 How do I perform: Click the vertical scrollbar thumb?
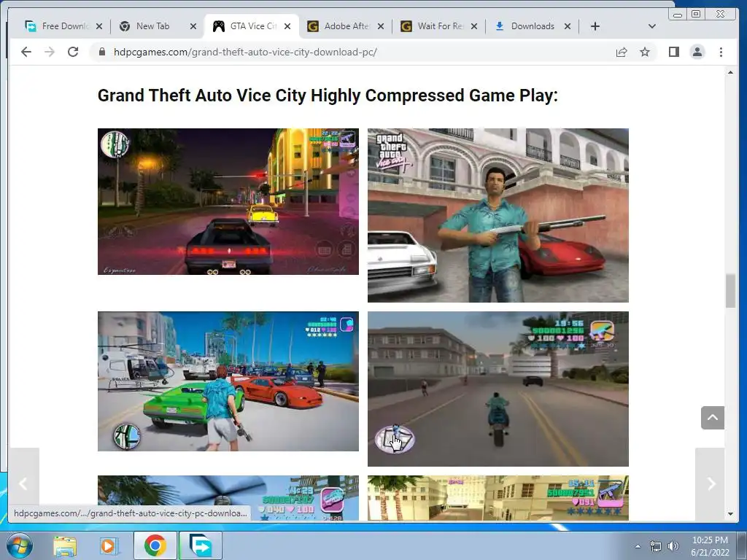click(730, 291)
